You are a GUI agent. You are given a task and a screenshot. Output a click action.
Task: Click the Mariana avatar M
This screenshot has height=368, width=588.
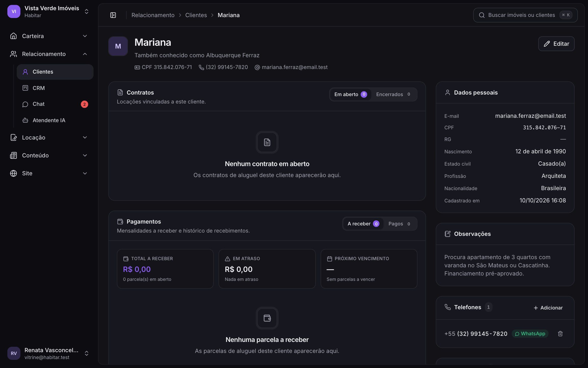tap(118, 46)
